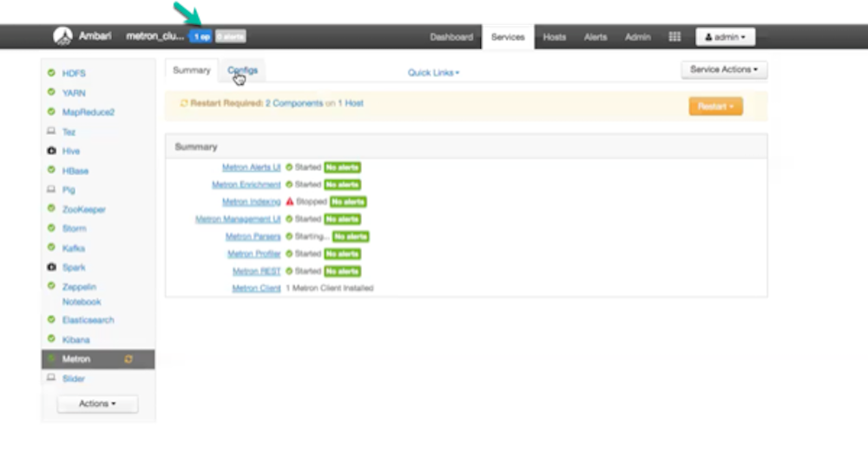Image resolution: width=868 pixels, height=470 pixels.
Task: Open the Metron Management UI link
Action: tap(238, 219)
